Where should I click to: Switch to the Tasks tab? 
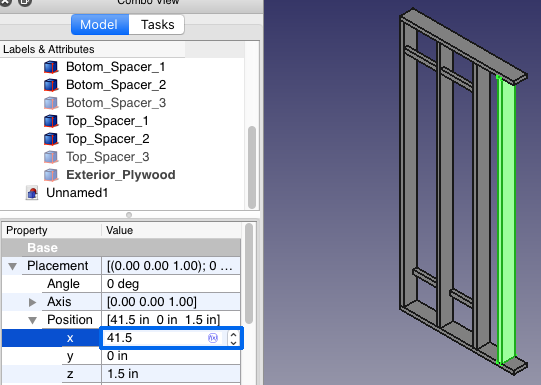click(x=157, y=24)
